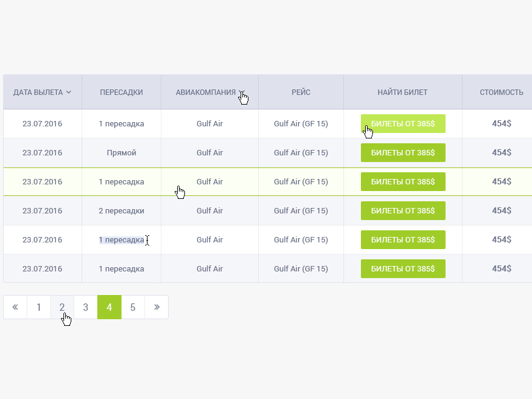Select active page 4 in pagination
532x399 pixels.
109,307
